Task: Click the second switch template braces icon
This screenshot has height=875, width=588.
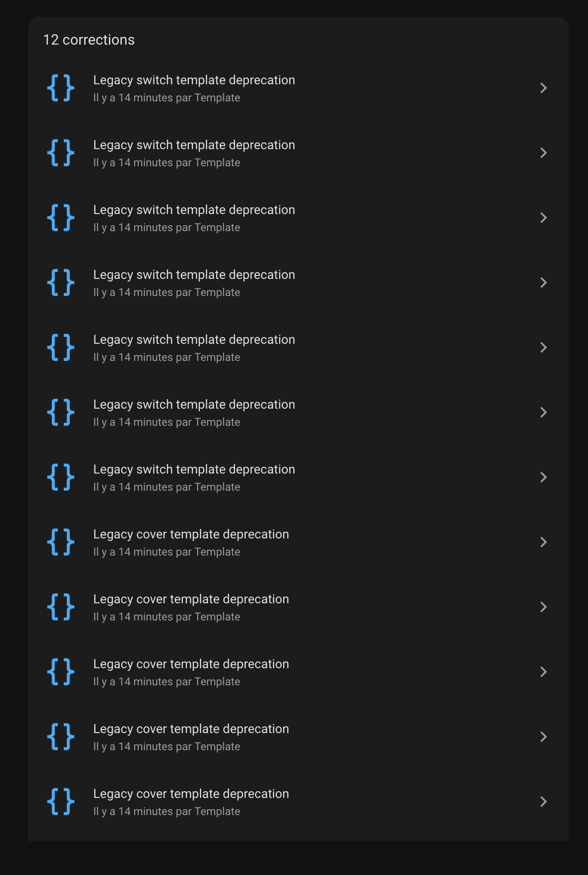Action: 61,153
